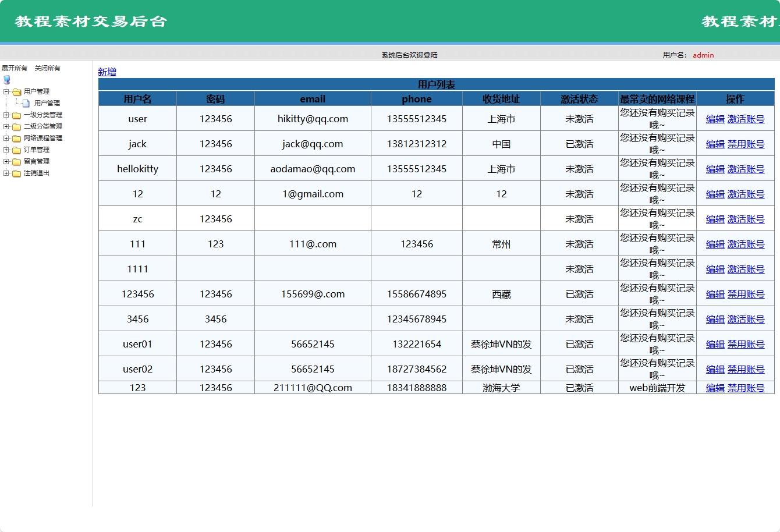Click the folder icon beside 一级分类管理

(16, 115)
